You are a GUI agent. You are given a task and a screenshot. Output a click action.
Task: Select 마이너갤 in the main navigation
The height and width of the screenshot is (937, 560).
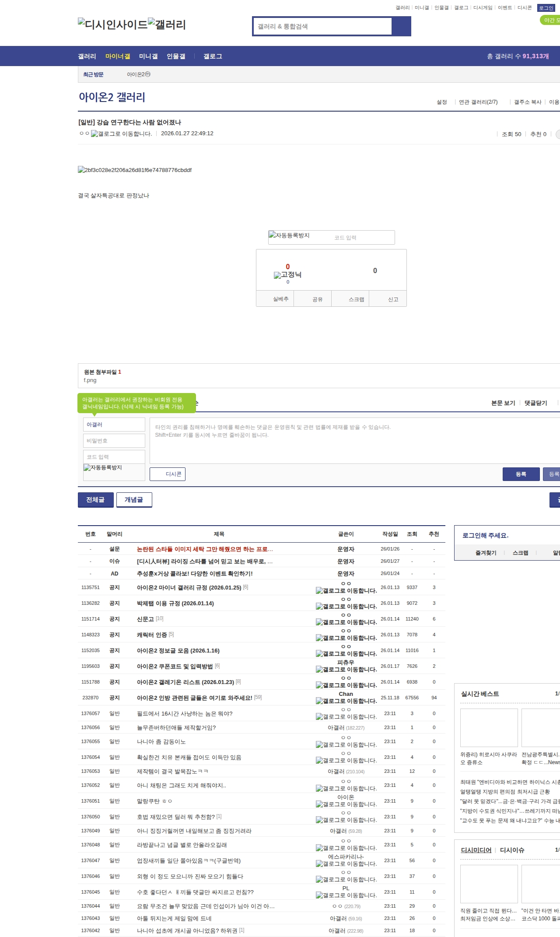[118, 56]
